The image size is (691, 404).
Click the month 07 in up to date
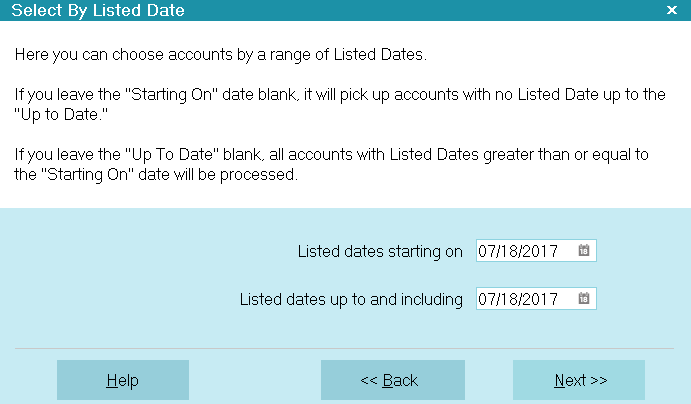click(486, 299)
